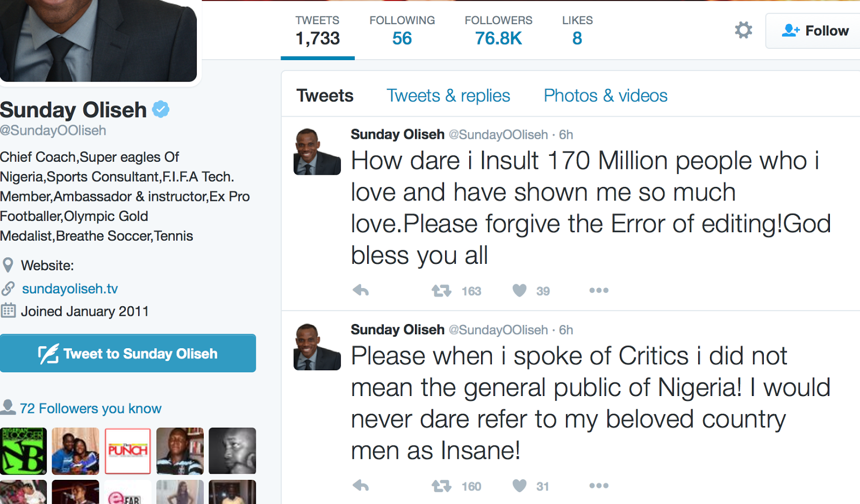Click the Follow button
The width and height of the screenshot is (860, 504).
pos(815,31)
